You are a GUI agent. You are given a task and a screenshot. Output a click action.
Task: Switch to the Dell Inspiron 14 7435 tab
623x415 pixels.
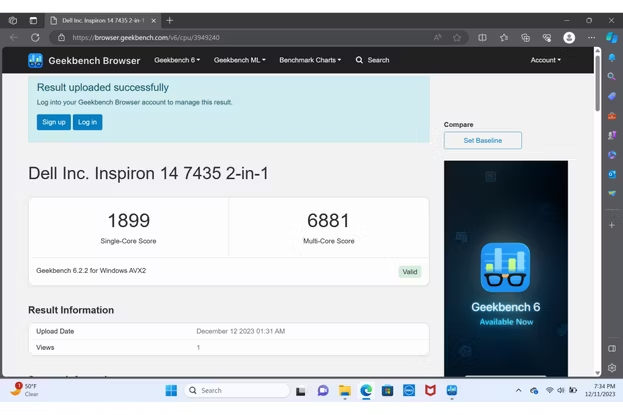point(102,20)
